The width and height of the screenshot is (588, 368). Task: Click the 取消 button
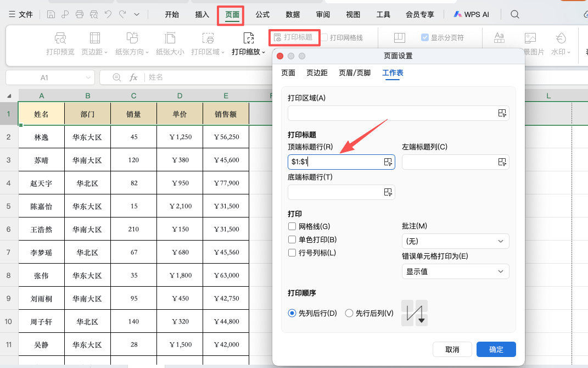click(x=452, y=349)
